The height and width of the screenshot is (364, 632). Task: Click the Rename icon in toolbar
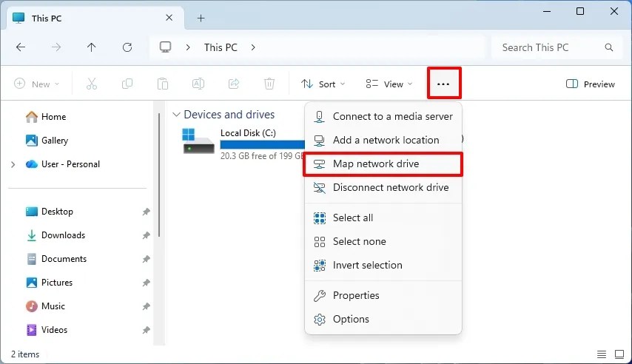[x=198, y=84]
